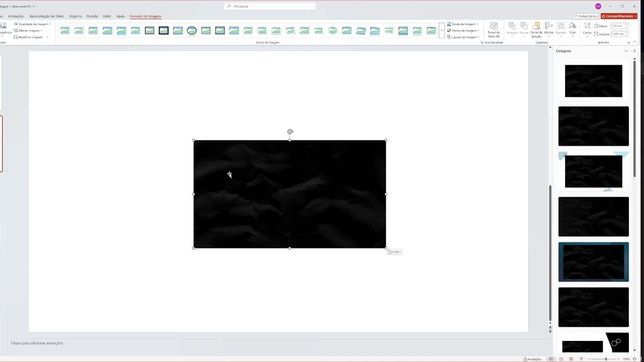This screenshot has height=362, width=644.
Task: Open the Borda de Imagem dropdown
Action: 462,24
